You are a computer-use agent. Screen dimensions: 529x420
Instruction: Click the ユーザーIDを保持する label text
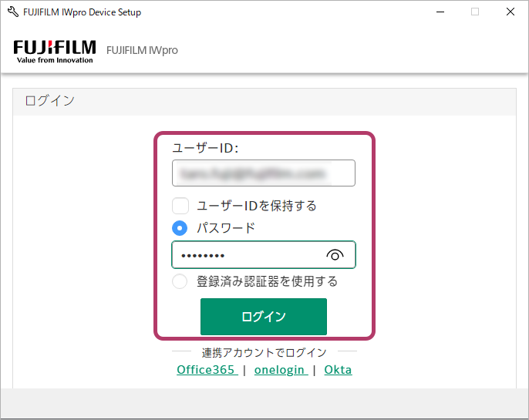(x=257, y=206)
